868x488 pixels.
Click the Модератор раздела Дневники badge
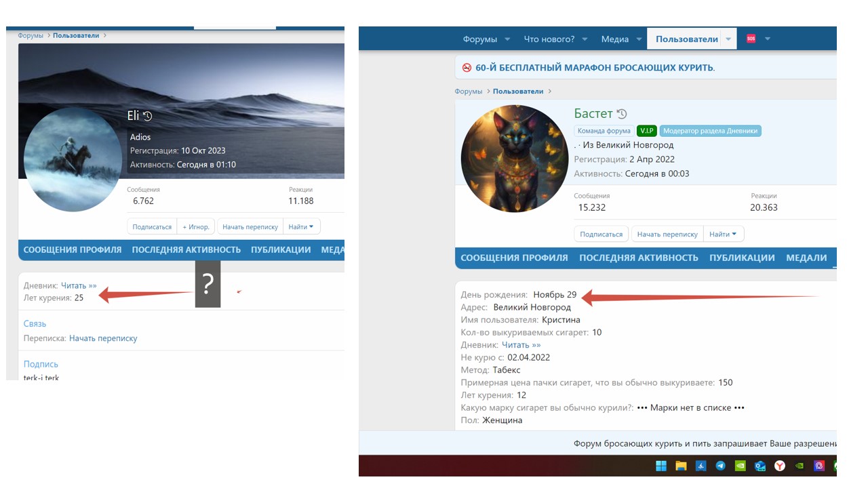pos(711,131)
